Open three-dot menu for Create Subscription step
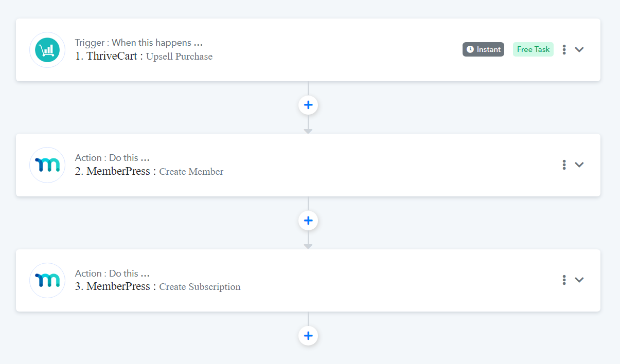The image size is (620, 364). pos(564,280)
